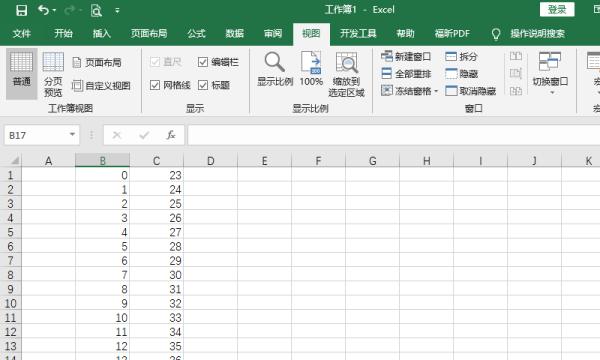Switch to the 数据 ribbon tab
Screen dimensions: 600x360
[x=235, y=34]
